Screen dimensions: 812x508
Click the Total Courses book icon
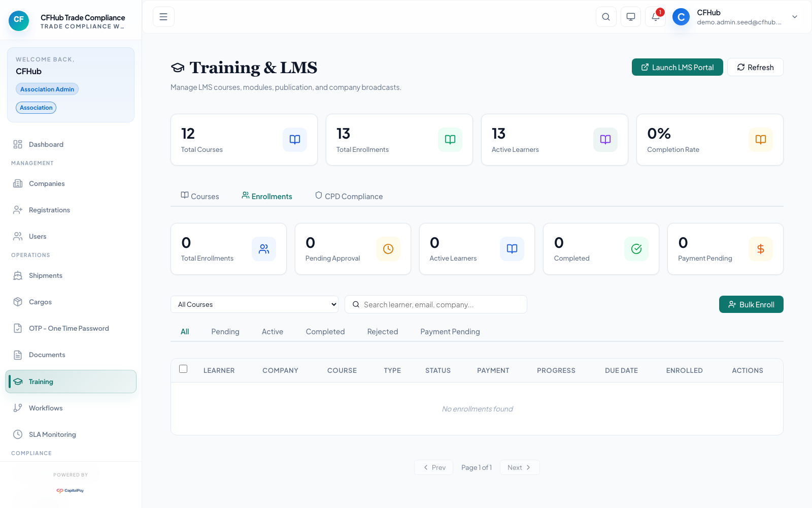pyautogui.click(x=294, y=140)
